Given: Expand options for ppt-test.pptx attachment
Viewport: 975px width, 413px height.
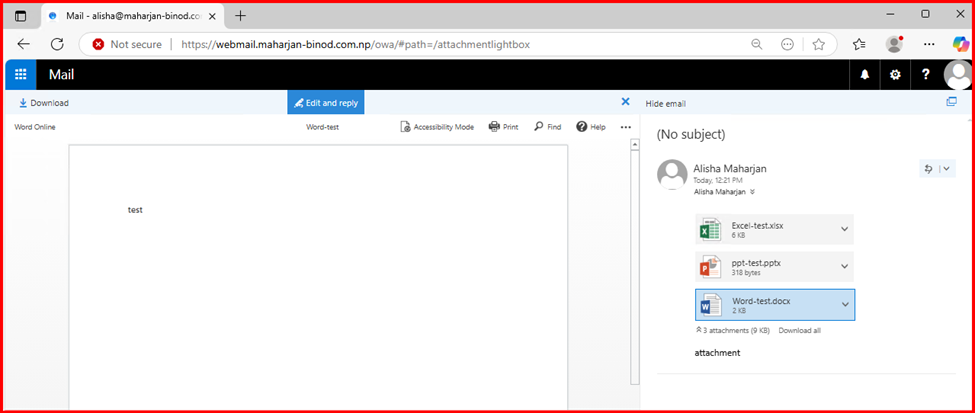Looking at the screenshot, I should click(844, 266).
